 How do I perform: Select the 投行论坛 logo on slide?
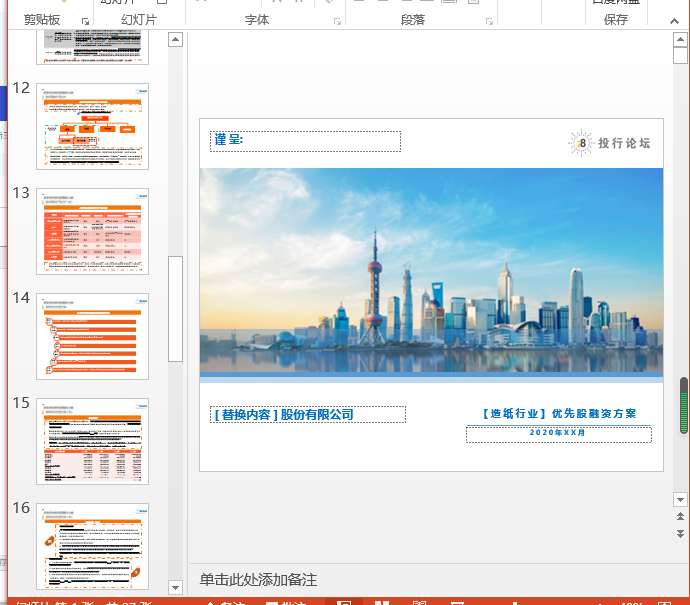[609, 143]
